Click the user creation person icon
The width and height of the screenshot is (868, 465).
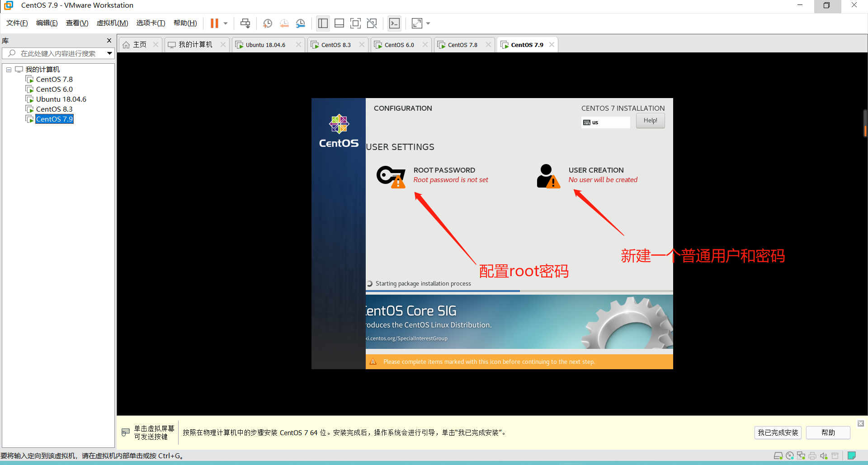pyautogui.click(x=548, y=176)
